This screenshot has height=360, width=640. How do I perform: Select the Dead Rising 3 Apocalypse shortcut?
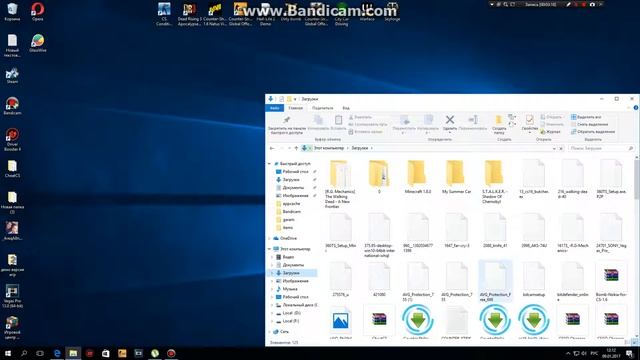189,14
